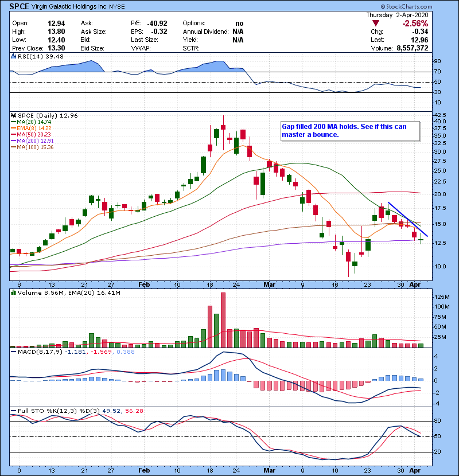Click the MACD signal value -1.569

102,352
